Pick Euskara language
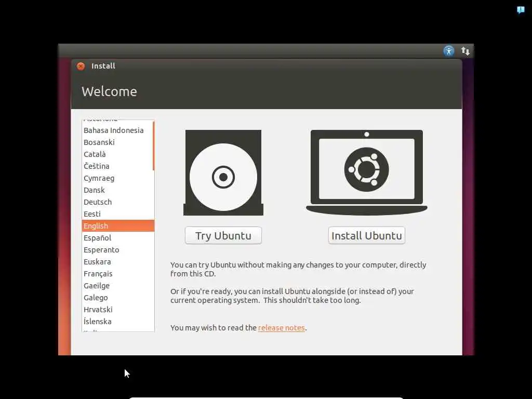 (118, 262)
